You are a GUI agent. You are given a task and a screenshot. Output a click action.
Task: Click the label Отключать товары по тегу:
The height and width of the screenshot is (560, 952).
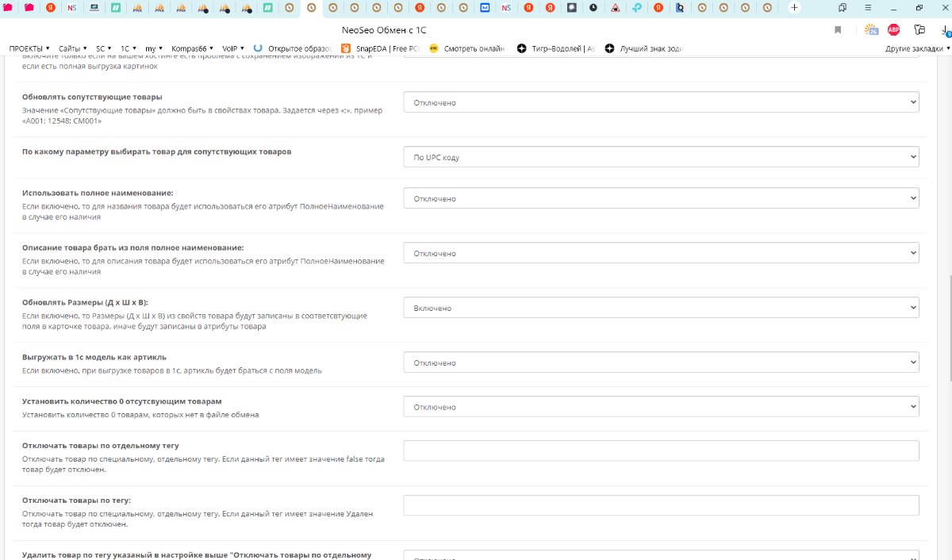76,500
